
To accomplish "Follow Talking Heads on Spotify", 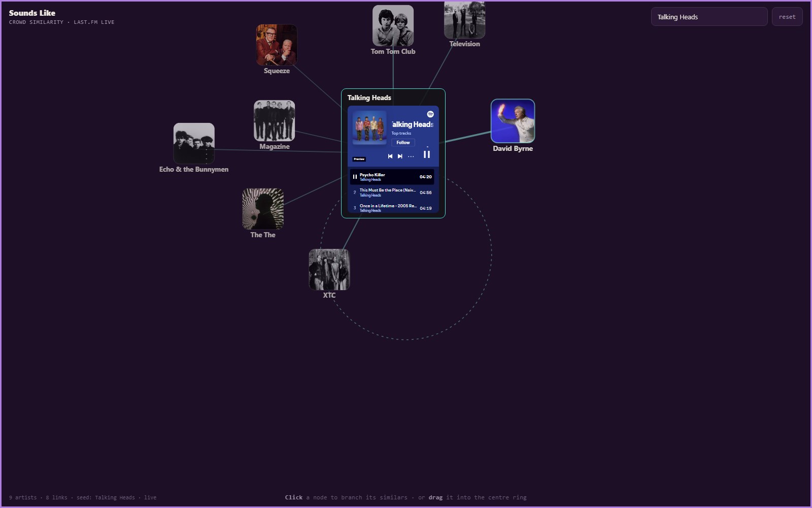I will click(x=403, y=143).
